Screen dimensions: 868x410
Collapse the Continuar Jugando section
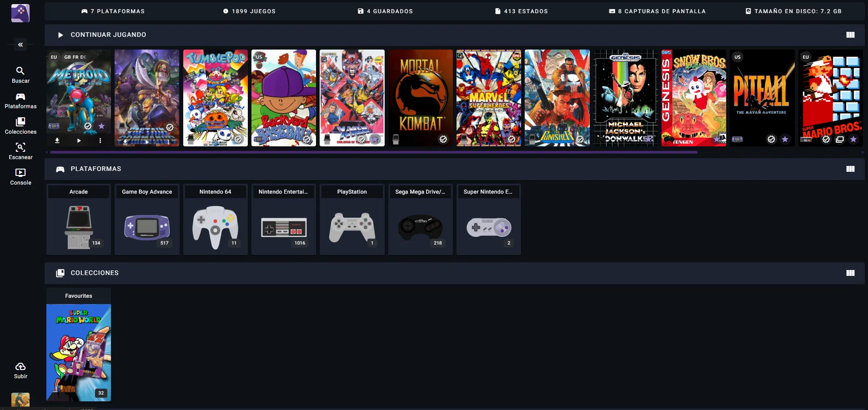pyautogui.click(x=60, y=35)
